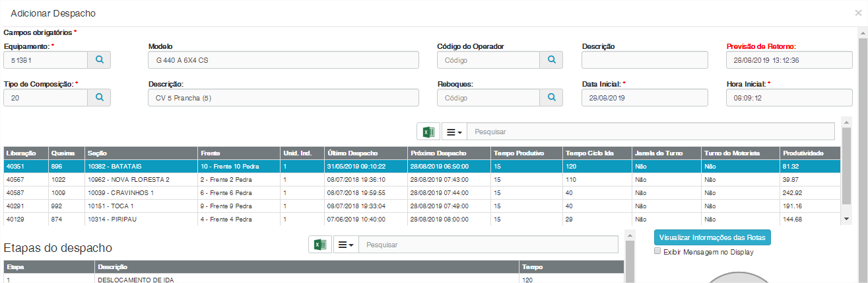This screenshot has width=868, height=283.
Task: Click the Reboques code field
Action: (488, 97)
